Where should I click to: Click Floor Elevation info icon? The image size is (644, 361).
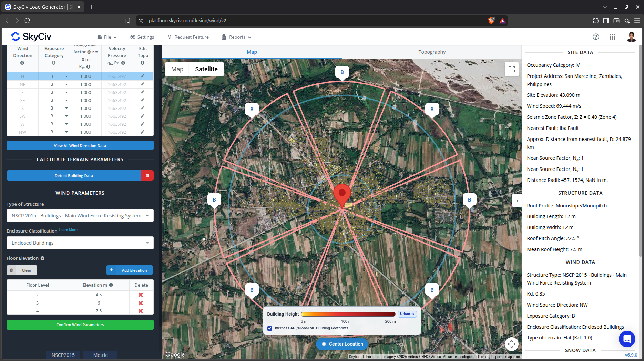point(42,258)
